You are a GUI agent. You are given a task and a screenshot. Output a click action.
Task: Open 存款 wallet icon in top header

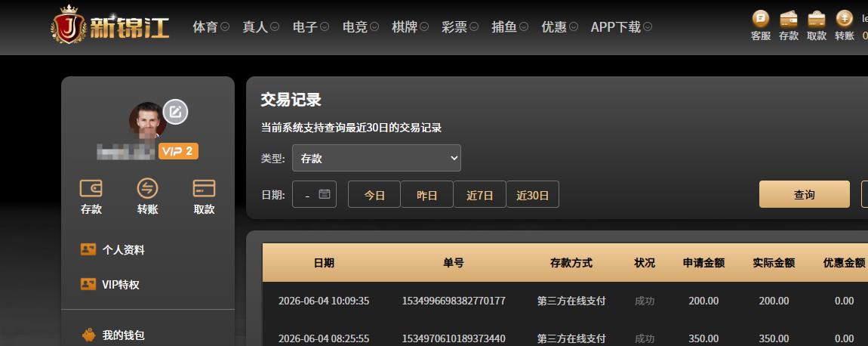coord(788,19)
